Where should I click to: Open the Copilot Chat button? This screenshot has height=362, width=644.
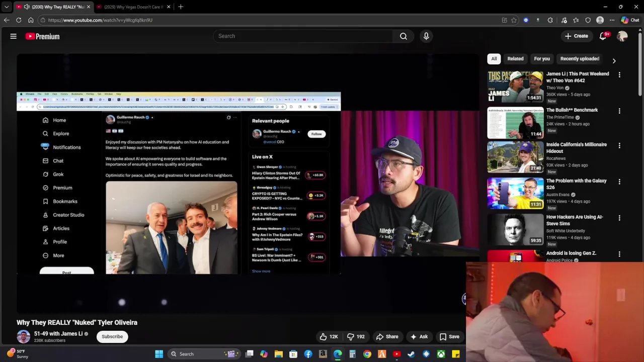pyautogui.click(x=630, y=20)
